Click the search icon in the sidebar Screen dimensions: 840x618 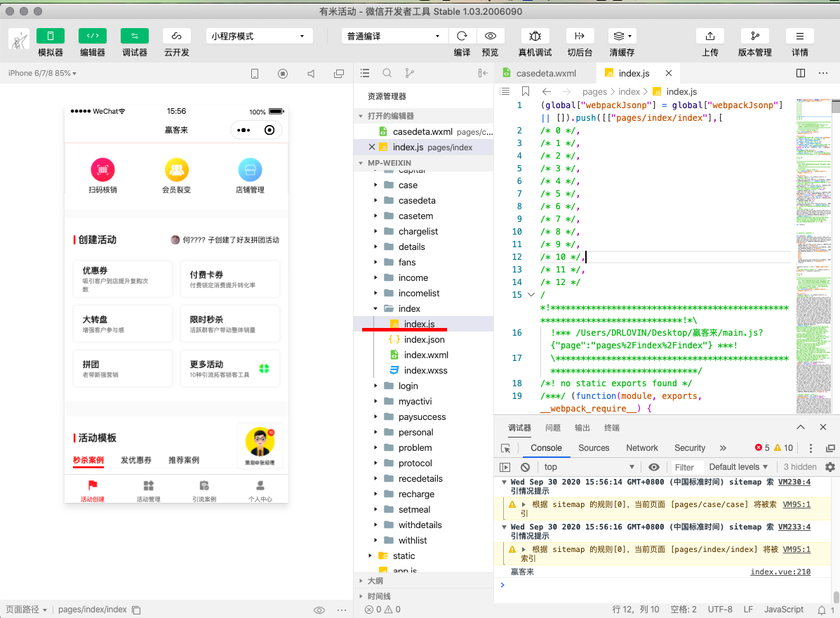point(387,73)
